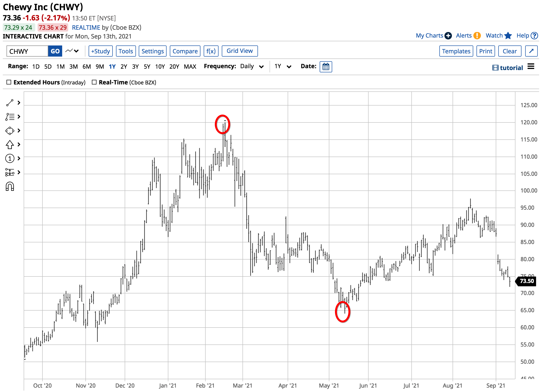Select the 5Y range
547x392 pixels.
(147, 67)
